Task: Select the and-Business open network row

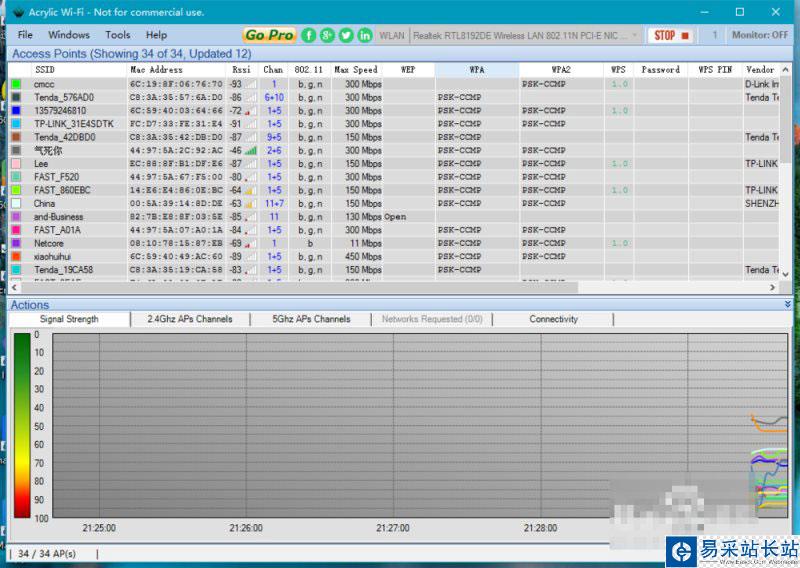Action: [394, 216]
